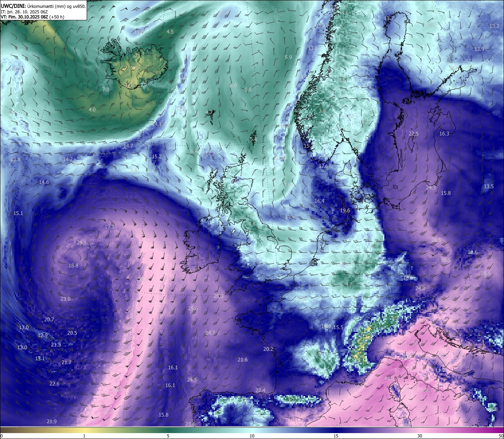The width and height of the screenshot is (504, 439).
Task: Click the 22.6 value on the map
Action: pos(54,384)
